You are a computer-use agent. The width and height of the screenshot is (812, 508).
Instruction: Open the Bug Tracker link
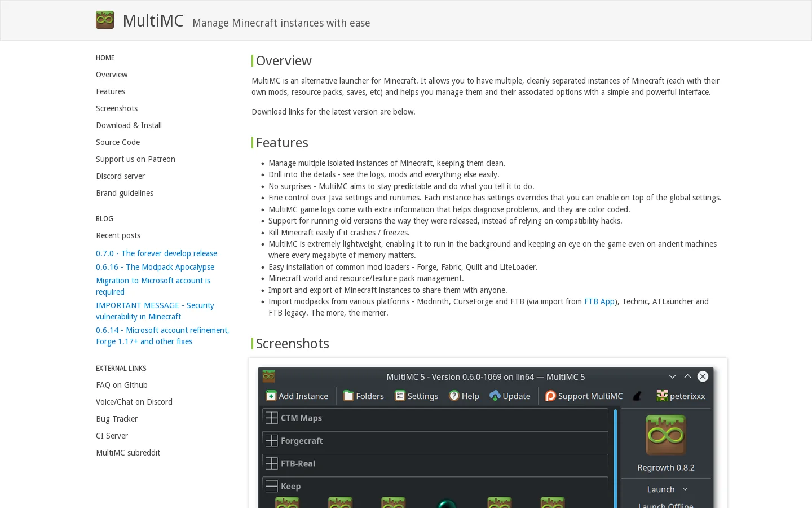(117, 419)
